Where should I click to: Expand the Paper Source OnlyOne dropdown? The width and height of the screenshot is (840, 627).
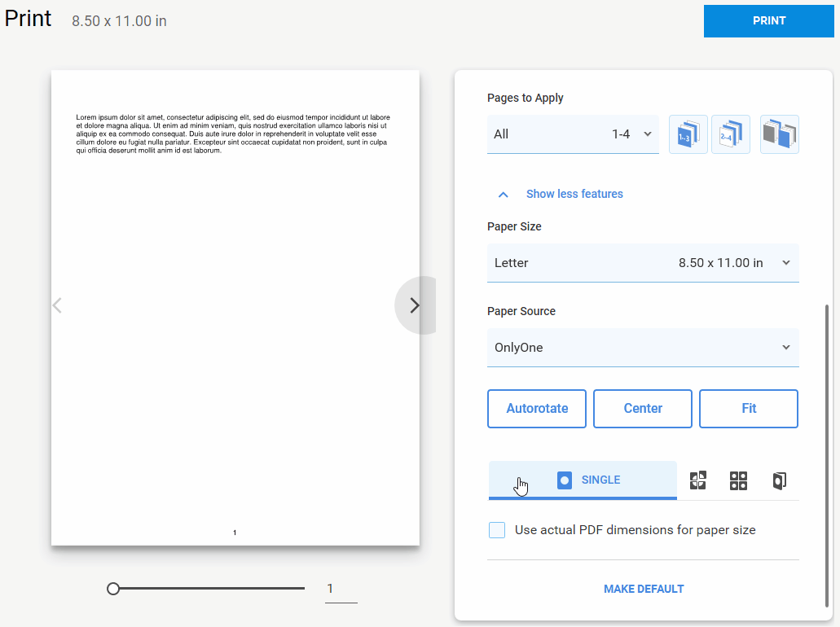pos(643,348)
